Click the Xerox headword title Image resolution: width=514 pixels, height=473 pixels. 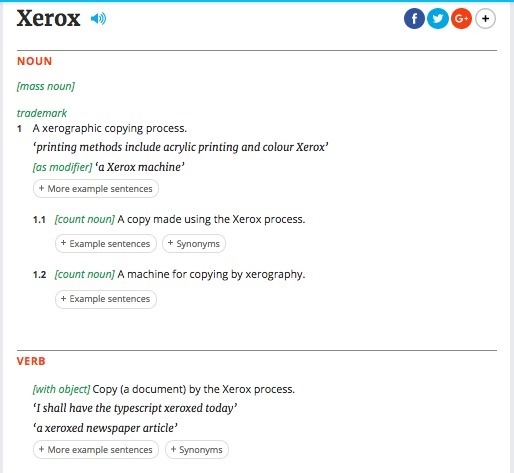pos(48,19)
